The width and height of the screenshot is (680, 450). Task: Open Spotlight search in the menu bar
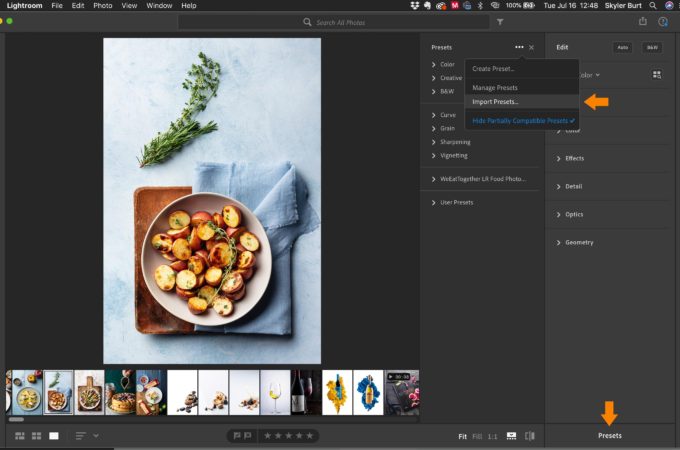653,6
